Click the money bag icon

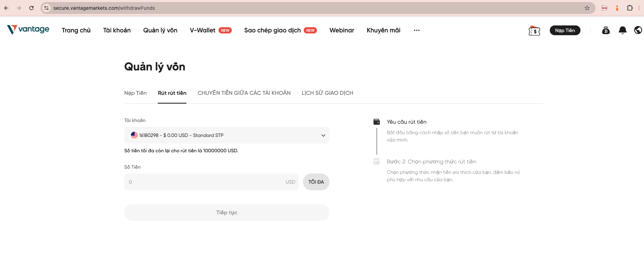[x=606, y=30]
